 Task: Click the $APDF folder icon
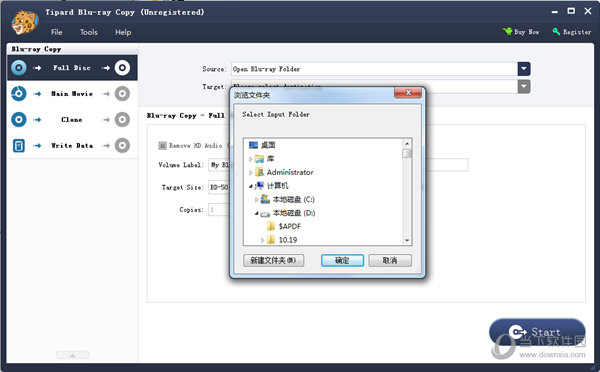point(271,226)
